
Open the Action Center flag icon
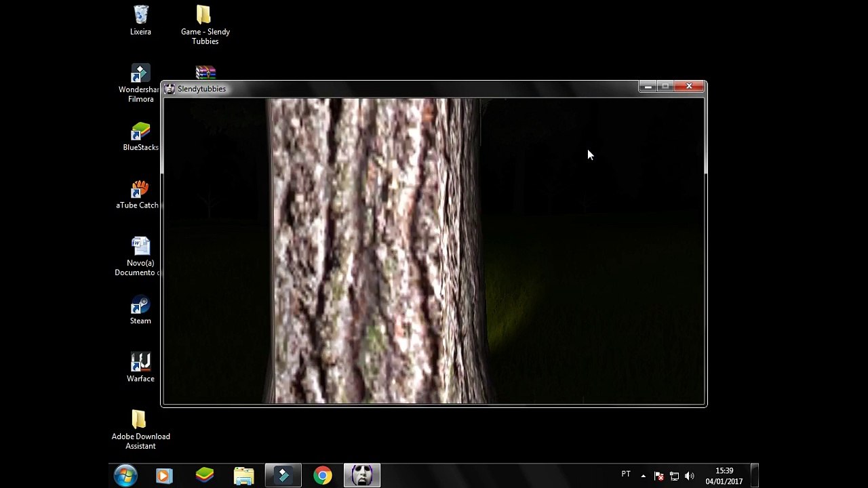[x=658, y=476]
